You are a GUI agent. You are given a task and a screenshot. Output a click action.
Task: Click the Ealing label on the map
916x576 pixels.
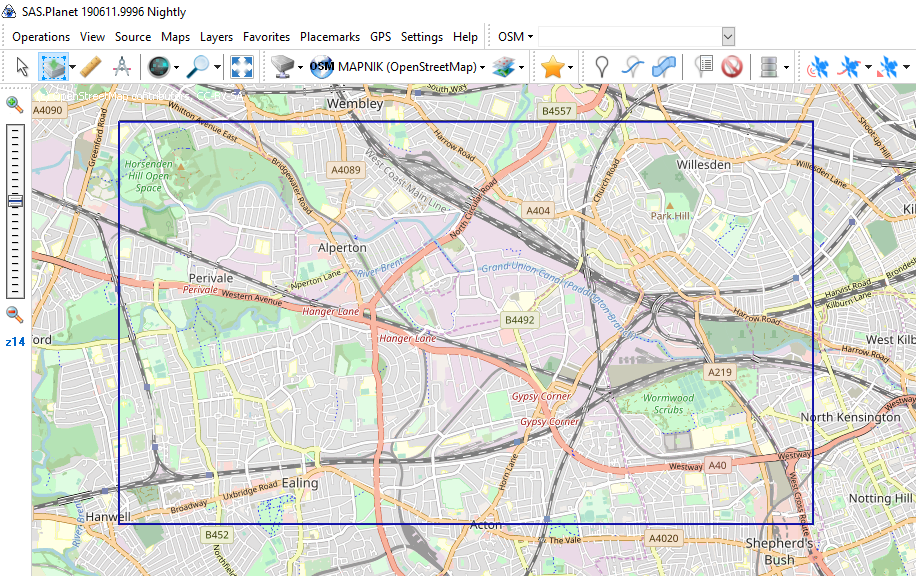300,483
